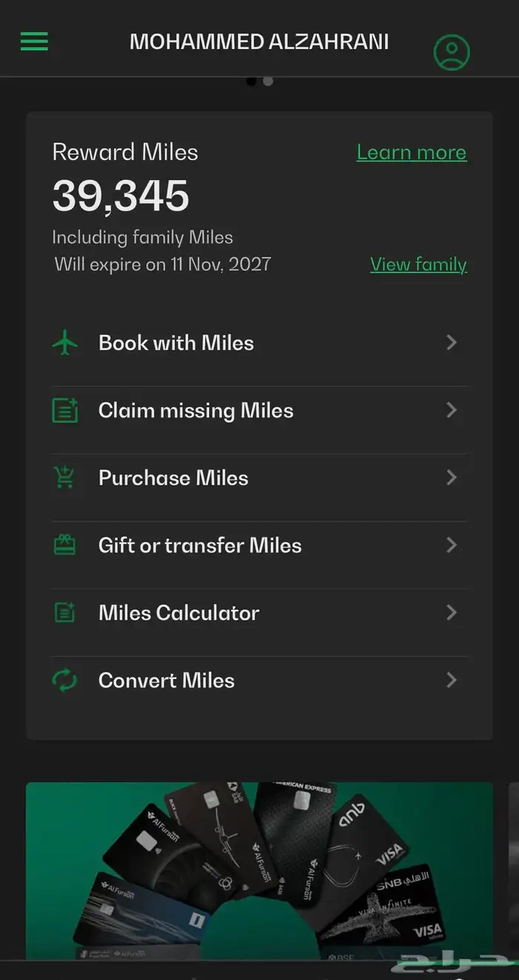Tap the Purchase Miles cart icon
This screenshot has height=980, width=519.
point(65,478)
